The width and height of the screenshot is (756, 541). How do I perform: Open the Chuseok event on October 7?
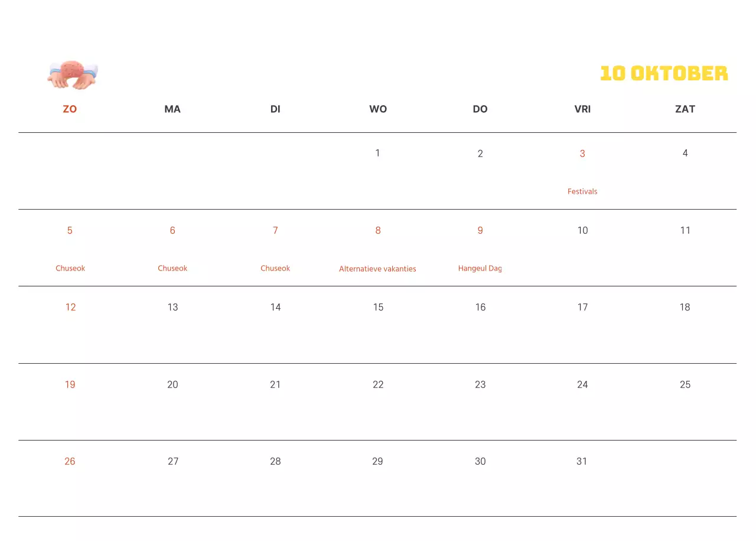point(275,268)
